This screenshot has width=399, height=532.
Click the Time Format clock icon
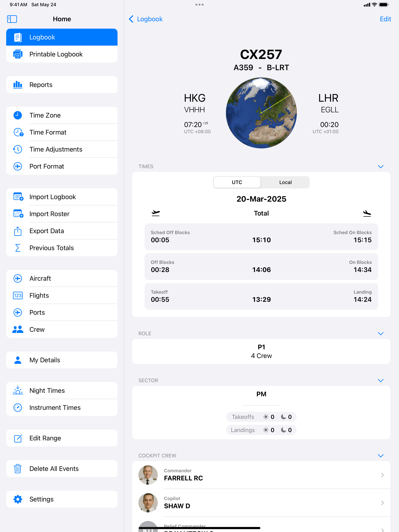(18, 132)
